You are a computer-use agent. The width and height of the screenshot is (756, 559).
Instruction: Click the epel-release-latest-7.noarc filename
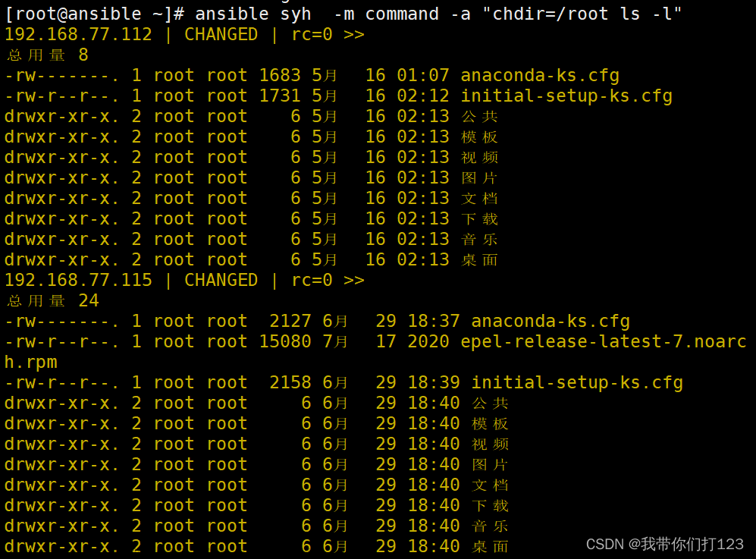[603, 341]
